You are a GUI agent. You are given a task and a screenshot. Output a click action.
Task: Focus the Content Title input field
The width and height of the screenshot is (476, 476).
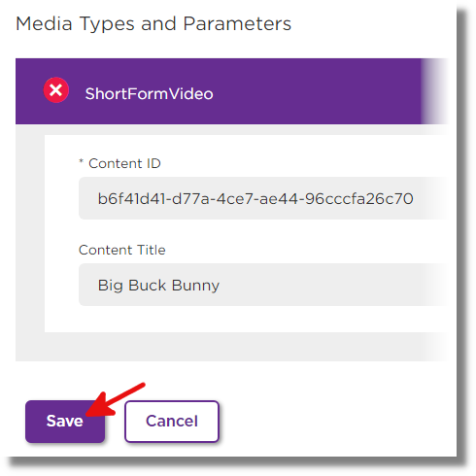[263, 285]
